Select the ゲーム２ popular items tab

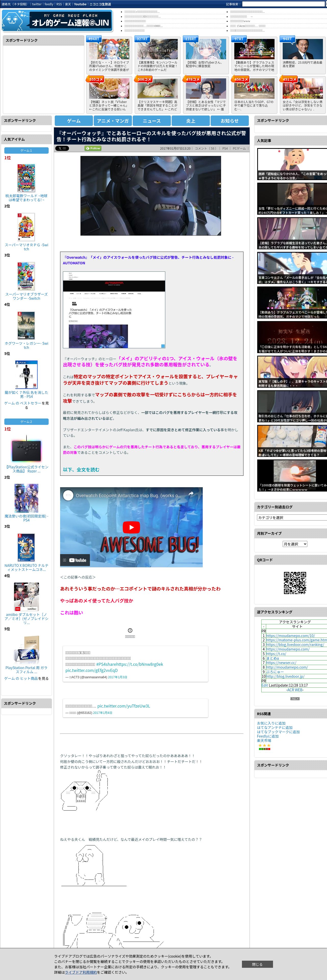[26, 422]
